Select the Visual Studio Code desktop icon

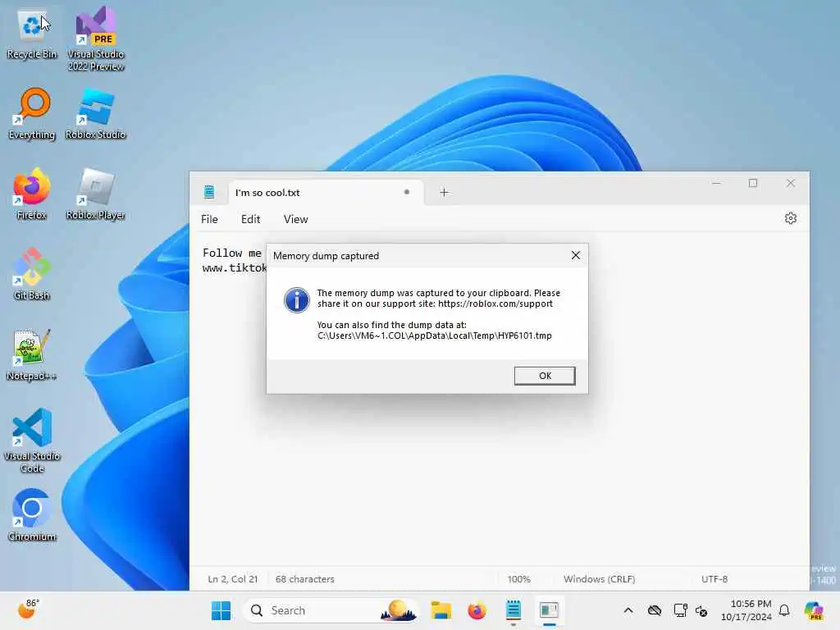pyautogui.click(x=32, y=441)
